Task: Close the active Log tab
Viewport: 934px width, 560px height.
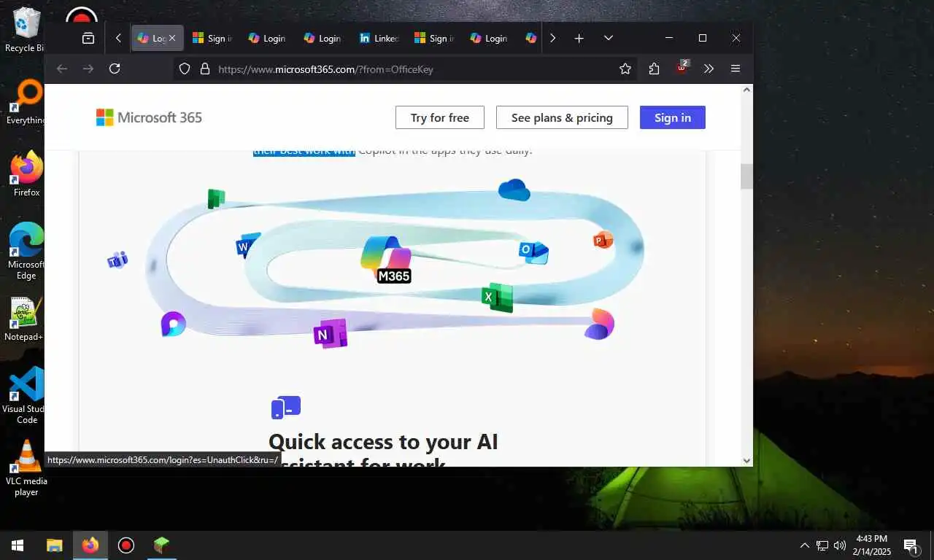Action: click(x=172, y=39)
